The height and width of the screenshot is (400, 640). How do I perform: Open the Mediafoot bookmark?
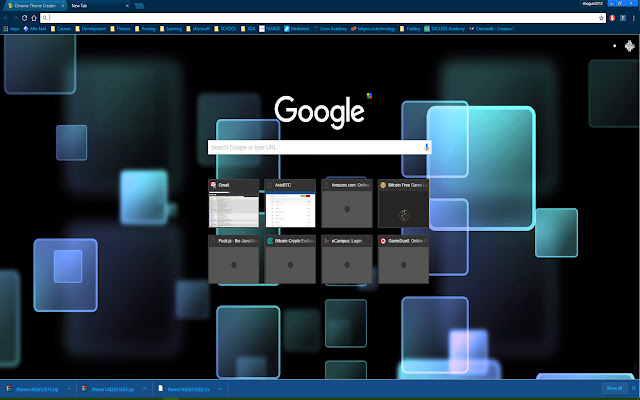coord(297,29)
